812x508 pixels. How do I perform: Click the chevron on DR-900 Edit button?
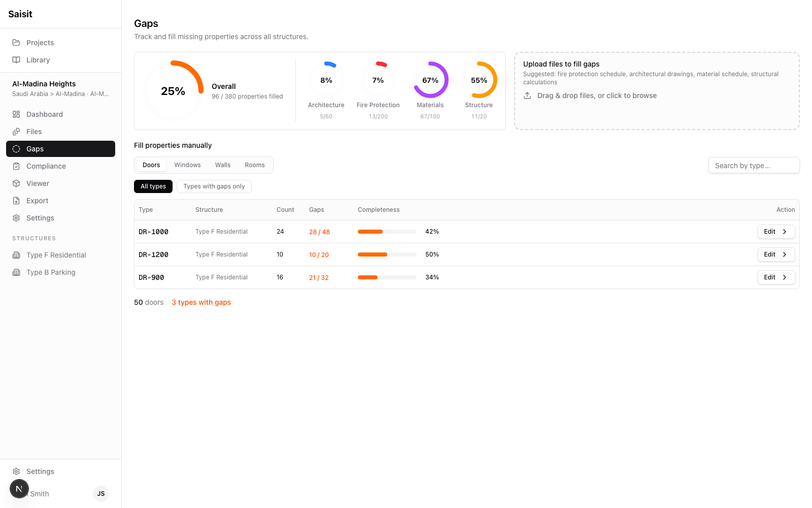tap(785, 277)
